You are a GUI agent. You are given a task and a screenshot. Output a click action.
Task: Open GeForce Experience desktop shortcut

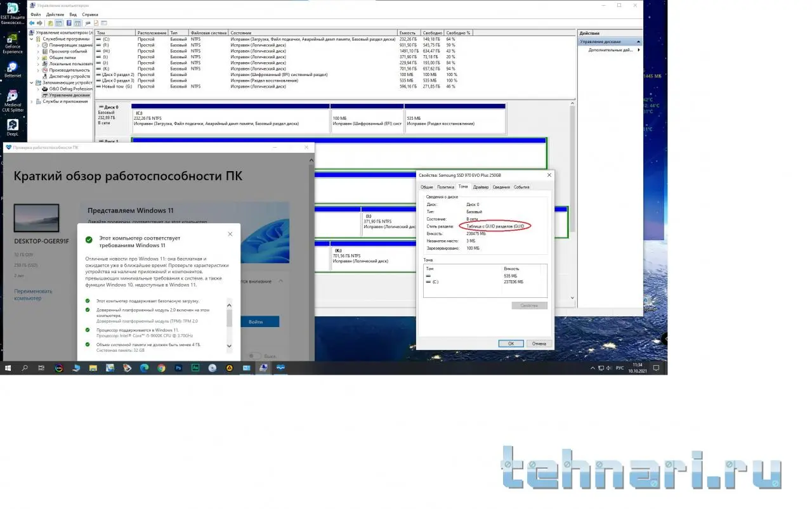pyautogui.click(x=13, y=42)
